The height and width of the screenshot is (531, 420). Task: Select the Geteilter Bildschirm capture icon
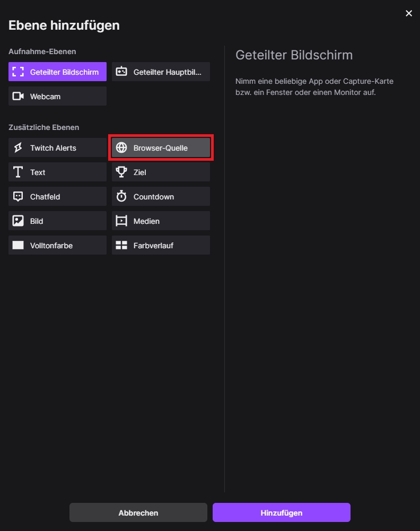[x=19, y=72]
